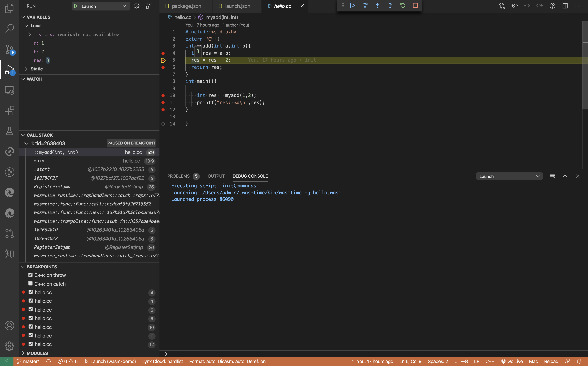
Task: Click the Step Into debug icon
Action: pyautogui.click(x=378, y=6)
